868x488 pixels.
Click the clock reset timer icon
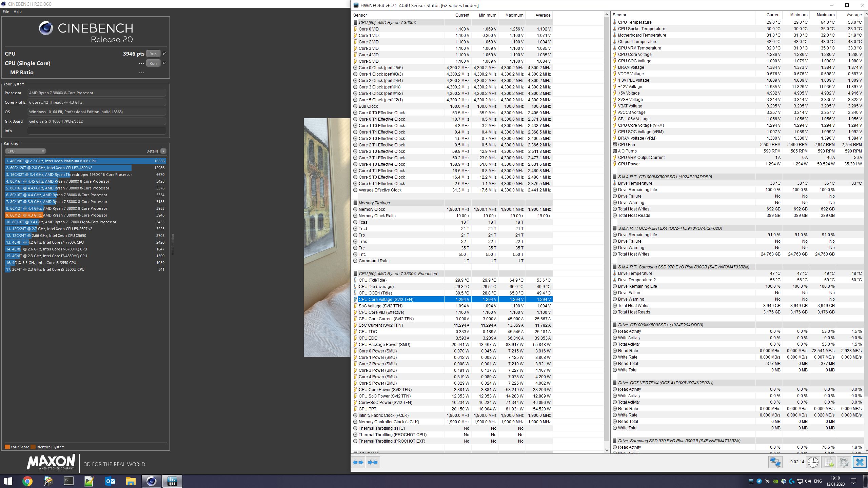[813, 462]
